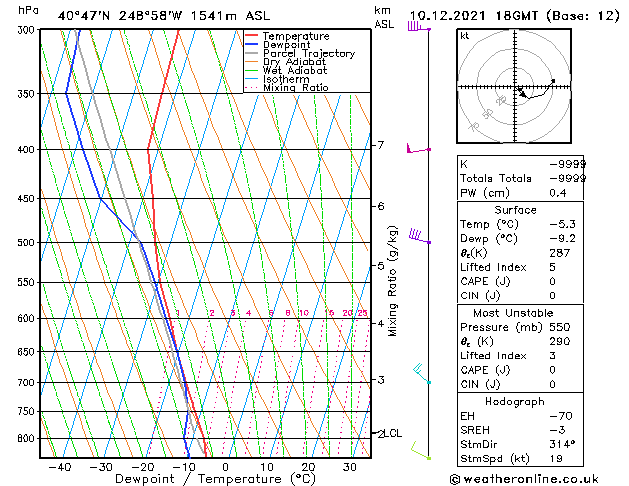Click the hodograph wind plot
Screen dimensions: 629x486
coord(514,86)
